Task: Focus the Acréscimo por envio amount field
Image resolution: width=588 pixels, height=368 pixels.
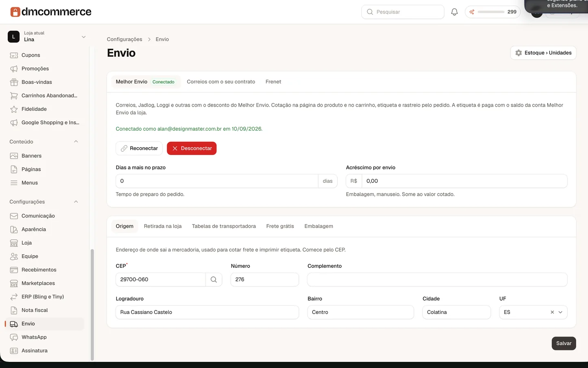Action: pos(464,181)
